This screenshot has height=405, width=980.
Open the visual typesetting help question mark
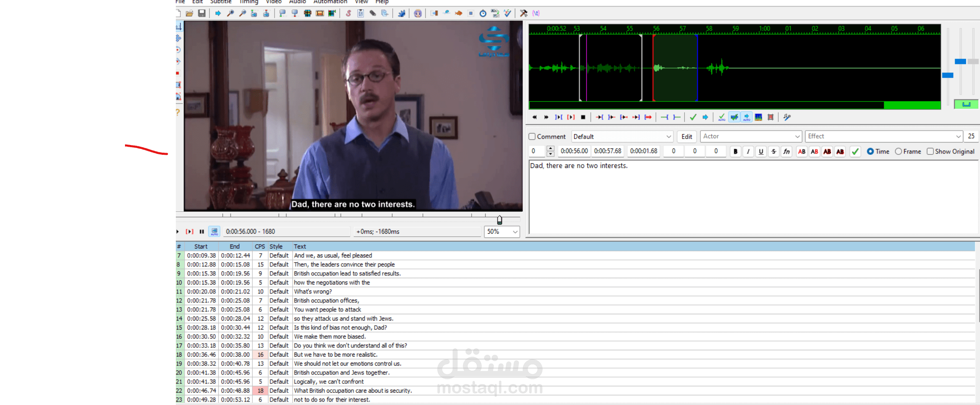[178, 112]
